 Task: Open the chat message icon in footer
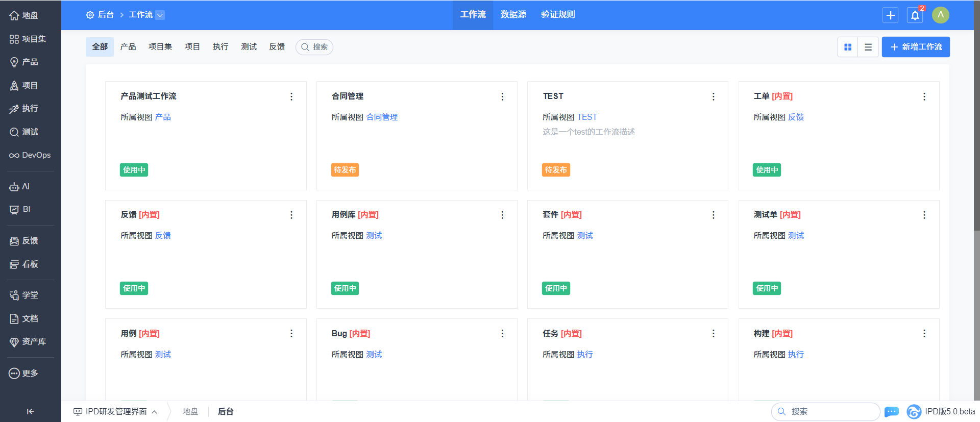(891, 411)
